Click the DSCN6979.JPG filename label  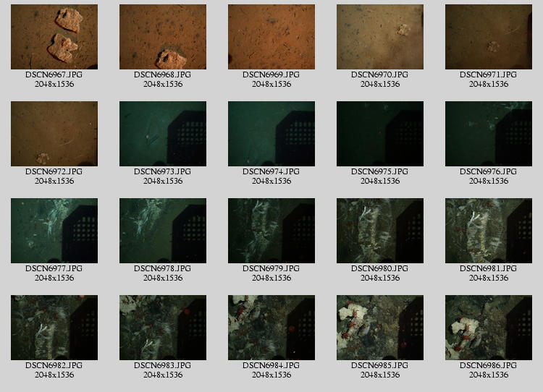tap(271, 268)
